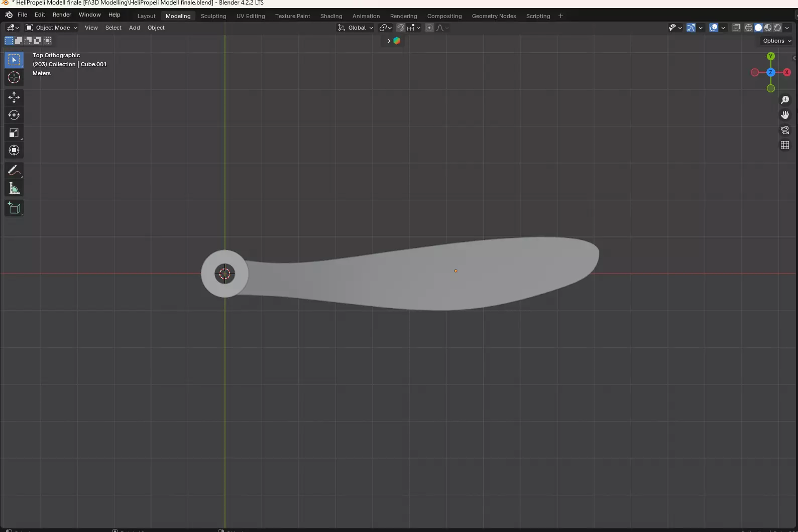The image size is (798, 532).
Task: Open the gizmo options dropdown arrow
Action: click(701, 28)
